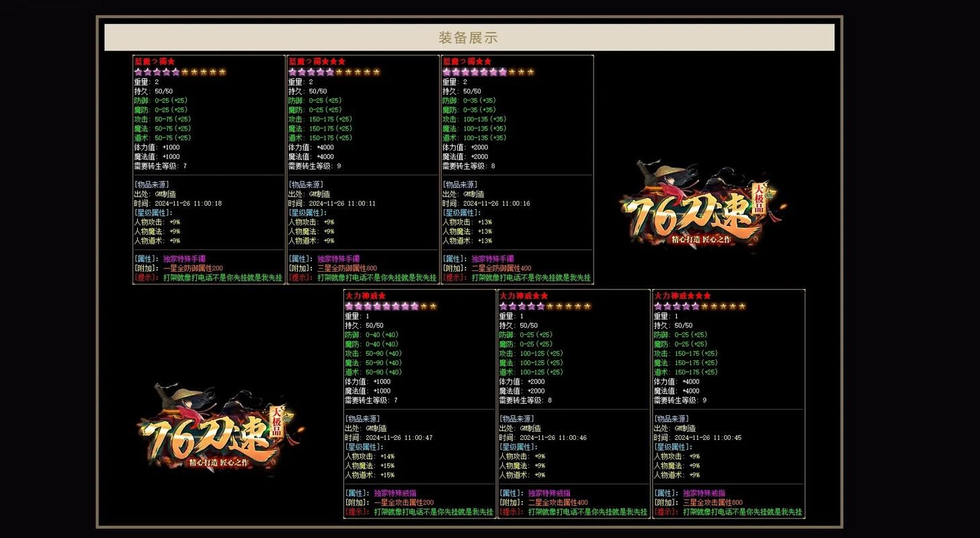
Task: Click the 76刀速 logo beside the two-star bracelet card
Action: [x=702, y=205]
